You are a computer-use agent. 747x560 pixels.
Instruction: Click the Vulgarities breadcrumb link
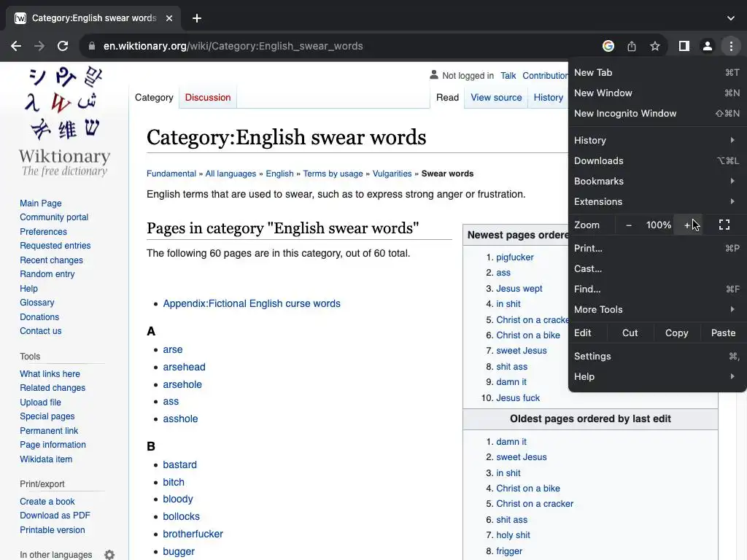(x=392, y=174)
